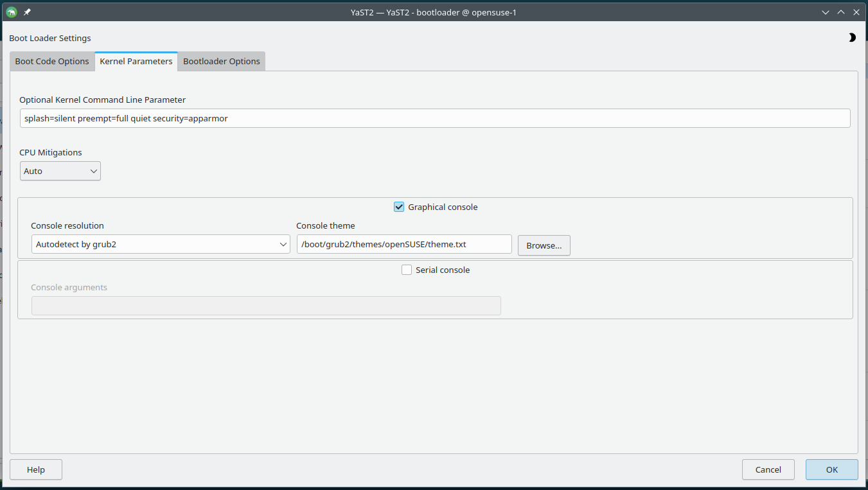Image resolution: width=868 pixels, height=490 pixels.
Task: Click the YaST window menu icon in the title bar
Action: click(12, 12)
